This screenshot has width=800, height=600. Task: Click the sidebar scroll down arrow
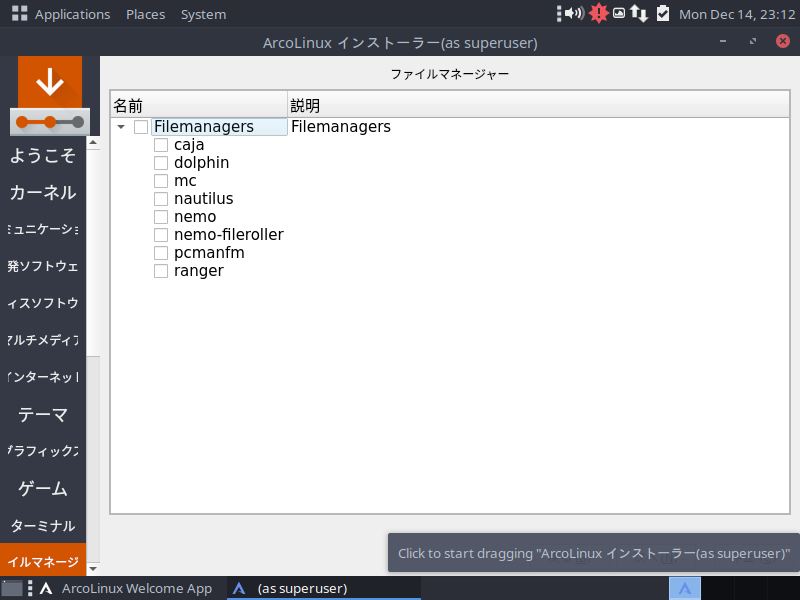[x=93, y=568]
